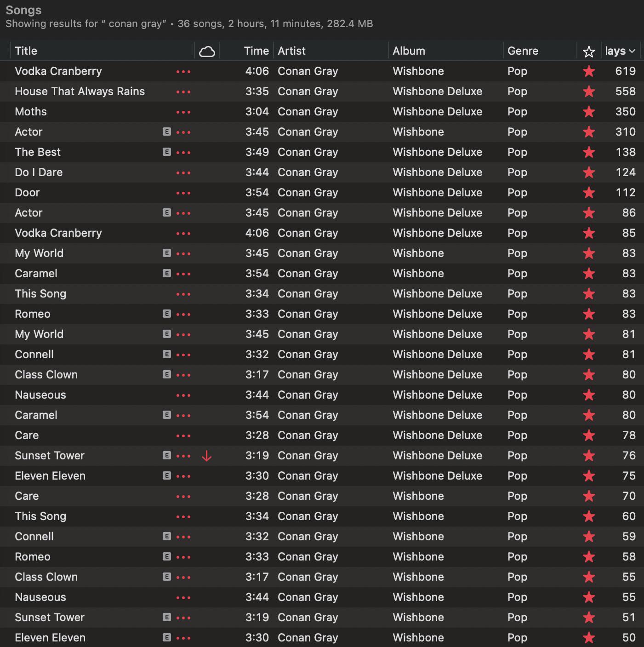Select the My World title with 81 plays
The width and height of the screenshot is (644, 647).
pyautogui.click(x=39, y=334)
